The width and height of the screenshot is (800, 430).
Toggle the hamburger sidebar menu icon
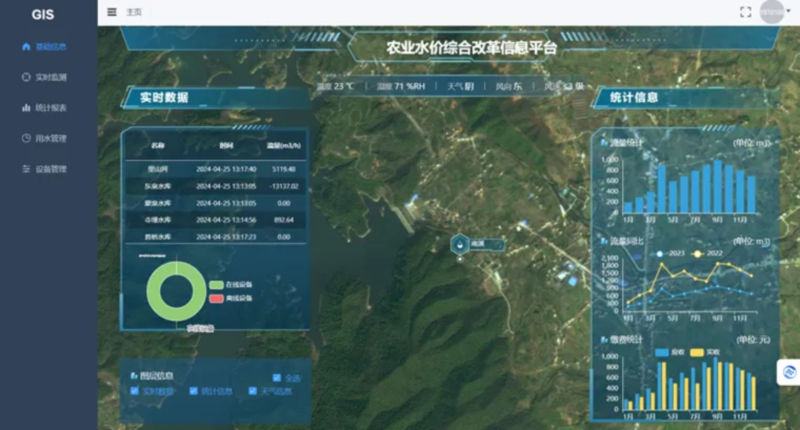pyautogui.click(x=112, y=12)
